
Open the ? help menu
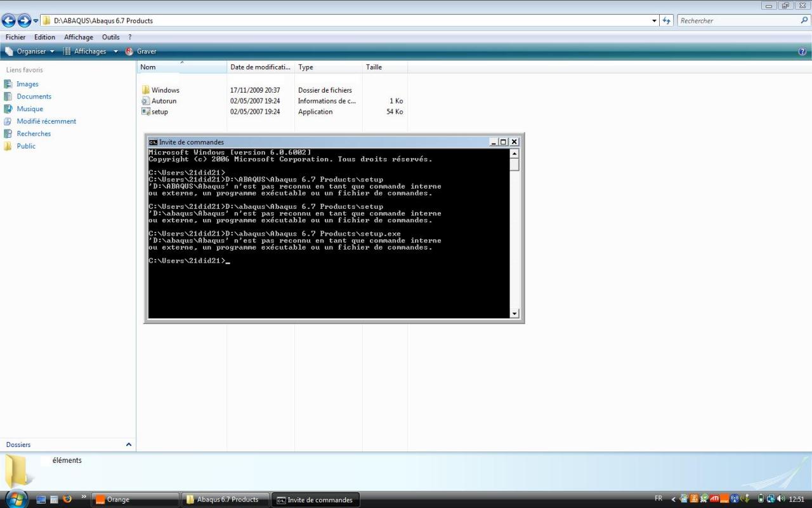pyautogui.click(x=129, y=37)
